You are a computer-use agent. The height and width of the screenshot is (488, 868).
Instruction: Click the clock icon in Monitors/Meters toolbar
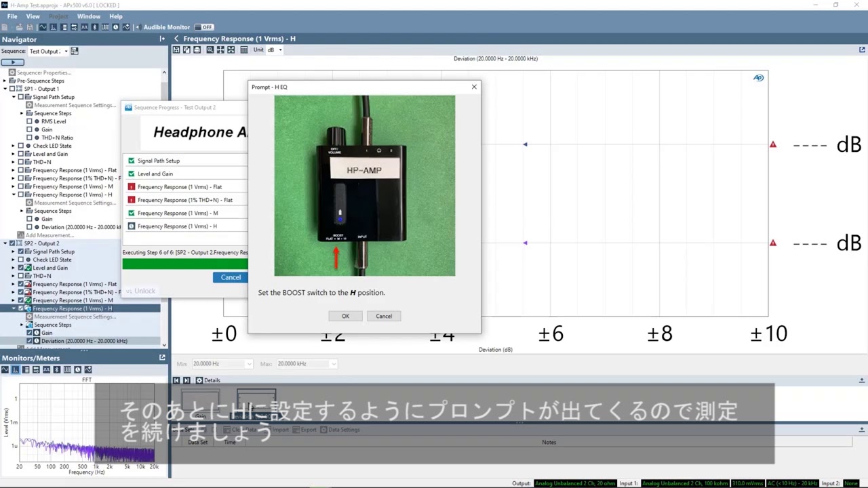click(x=77, y=369)
